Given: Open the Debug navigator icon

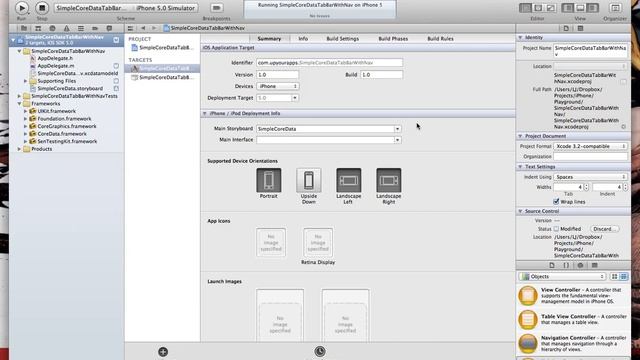Looking at the screenshot, I should point(81,28).
